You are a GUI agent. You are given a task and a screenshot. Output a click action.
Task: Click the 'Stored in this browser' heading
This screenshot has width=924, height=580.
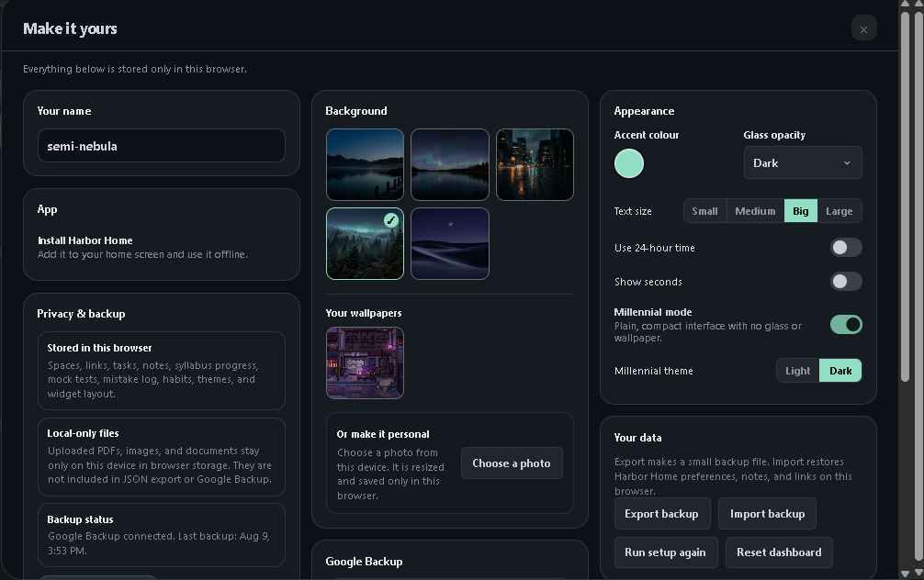pos(99,348)
